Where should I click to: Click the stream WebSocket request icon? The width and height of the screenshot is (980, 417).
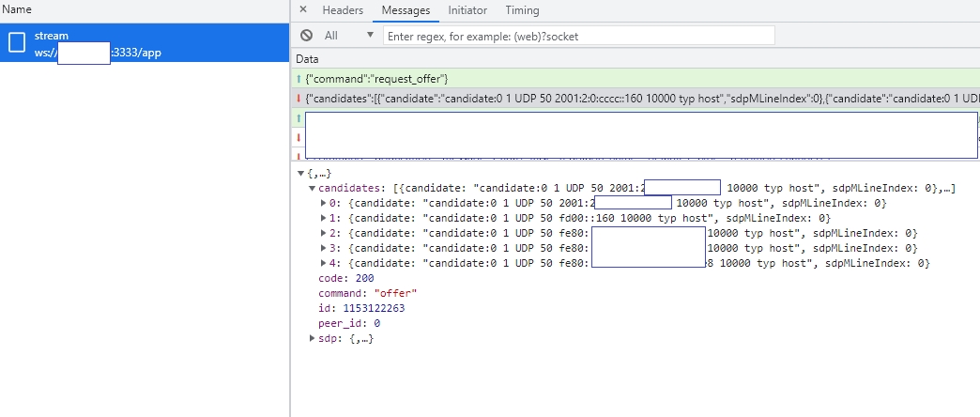coord(17,43)
